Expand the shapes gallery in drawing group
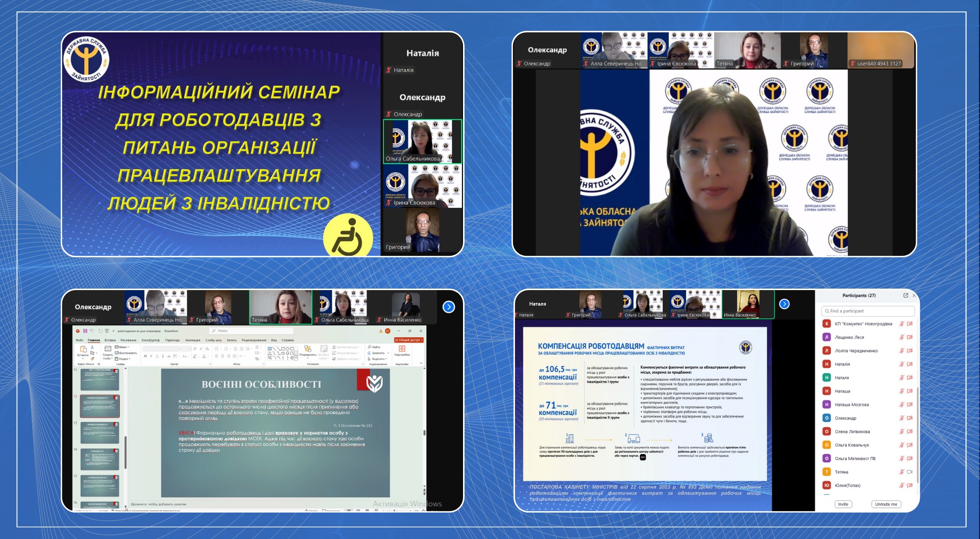980x539 pixels. pyautogui.click(x=296, y=358)
